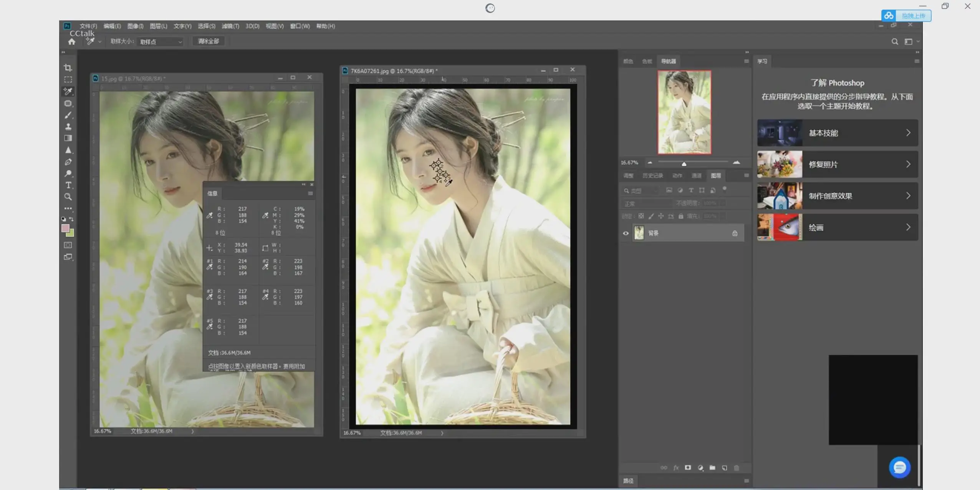
Task: Select the Zoom magnifier tool in toolbar
Action: (x=68, y=197)
